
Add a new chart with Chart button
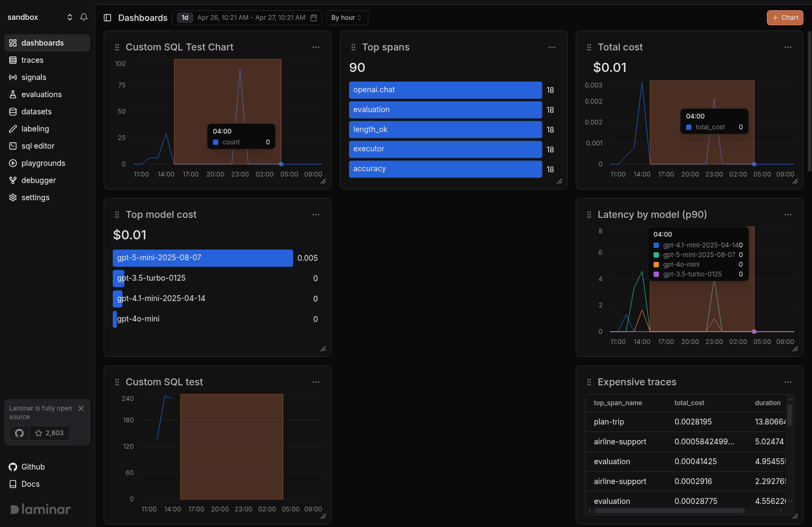tap(785, 18)
